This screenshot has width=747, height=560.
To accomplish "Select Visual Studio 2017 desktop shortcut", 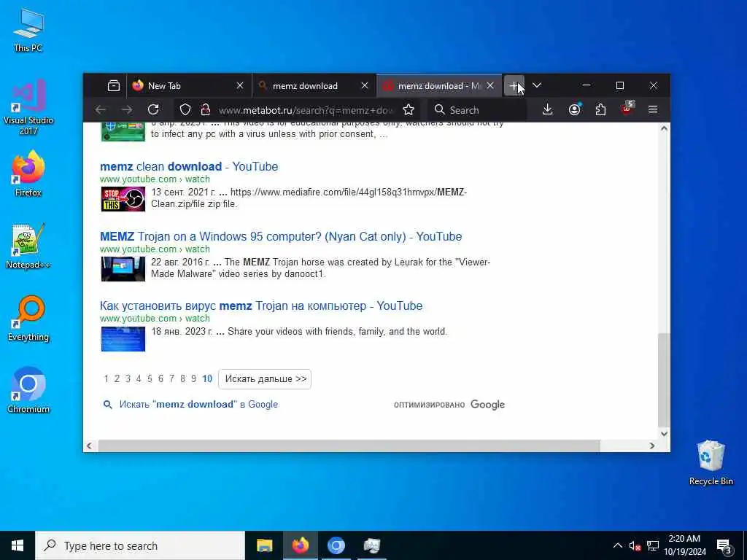I will click(x=28, y=107).
